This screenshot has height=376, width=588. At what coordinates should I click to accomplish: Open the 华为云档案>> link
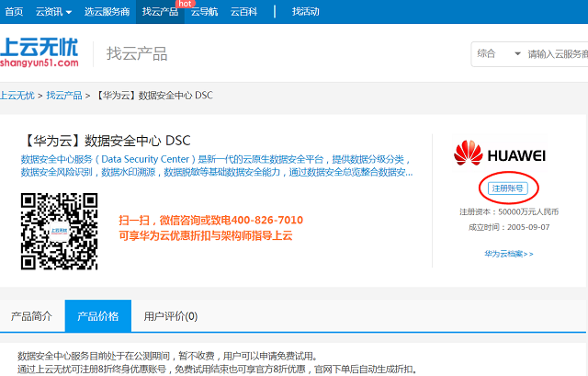pyautogui.click(x=508, y=253)
